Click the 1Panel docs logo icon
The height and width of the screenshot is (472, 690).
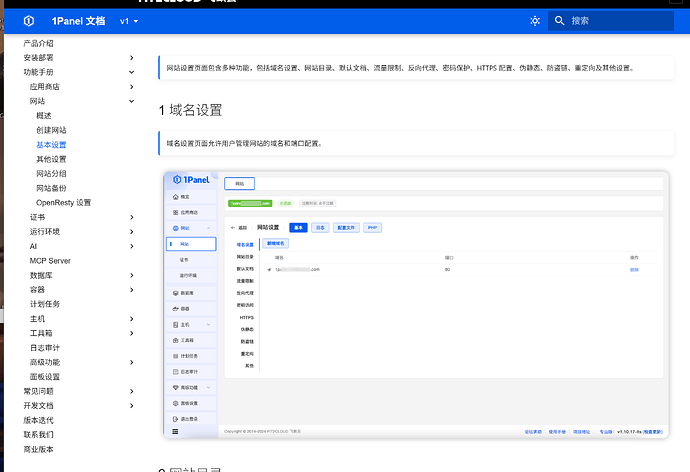(x=29, y=21)
